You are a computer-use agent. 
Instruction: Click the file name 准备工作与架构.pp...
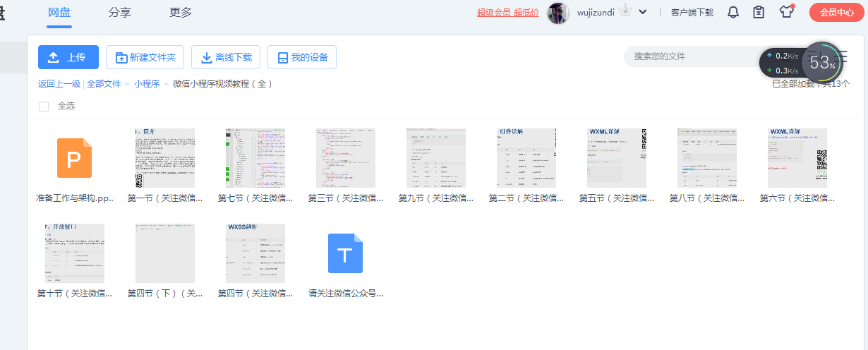click(x=75, y=198)
